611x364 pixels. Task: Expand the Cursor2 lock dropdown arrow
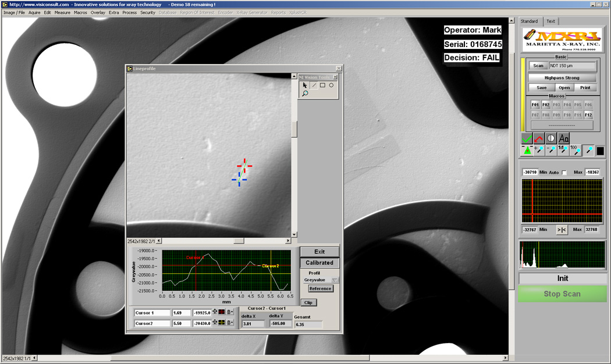point(232,322)
